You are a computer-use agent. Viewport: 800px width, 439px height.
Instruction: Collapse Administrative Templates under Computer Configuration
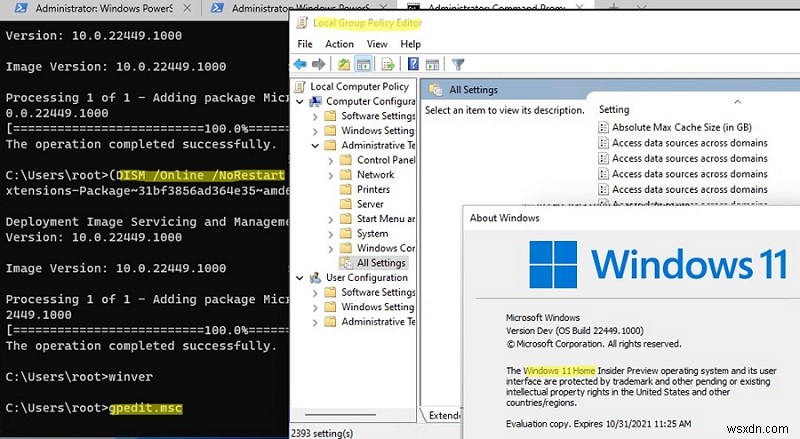(315, 145)
